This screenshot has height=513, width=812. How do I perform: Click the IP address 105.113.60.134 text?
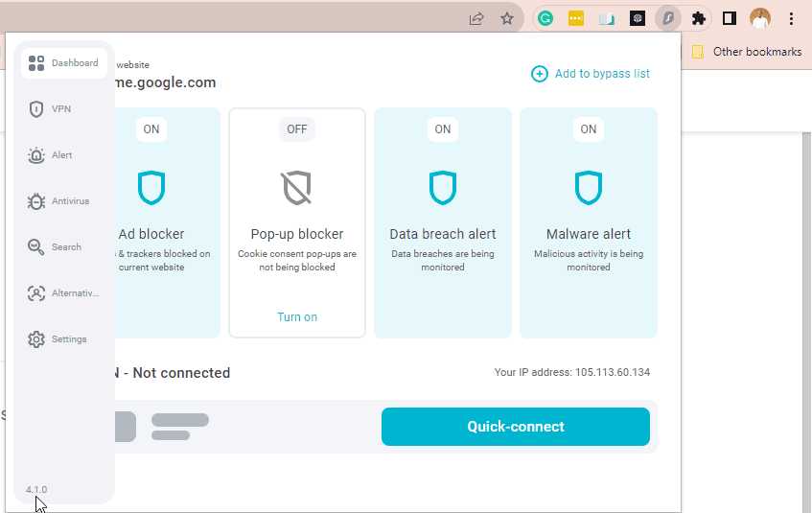(613, 373)
